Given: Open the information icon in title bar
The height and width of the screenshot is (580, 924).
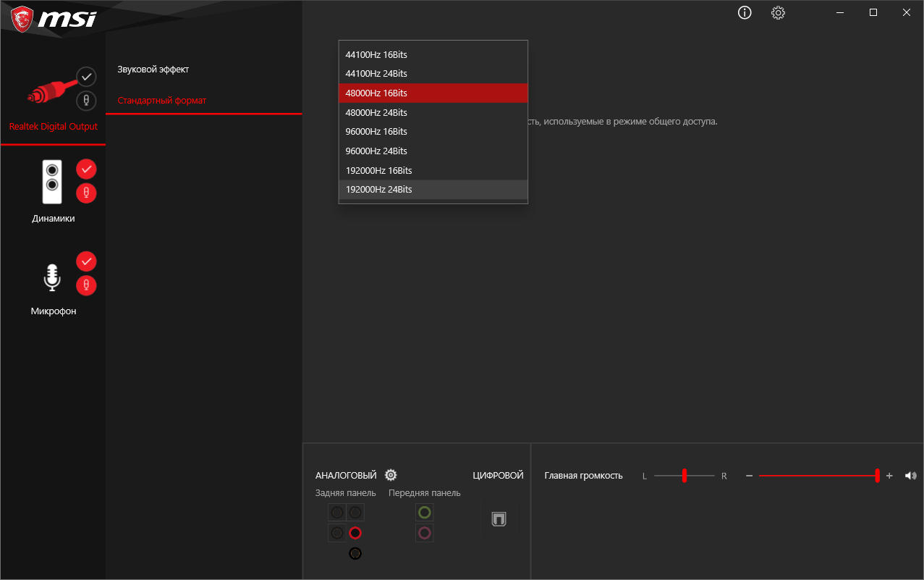Looking at the screenshot, I should click(x=745, y=12).
